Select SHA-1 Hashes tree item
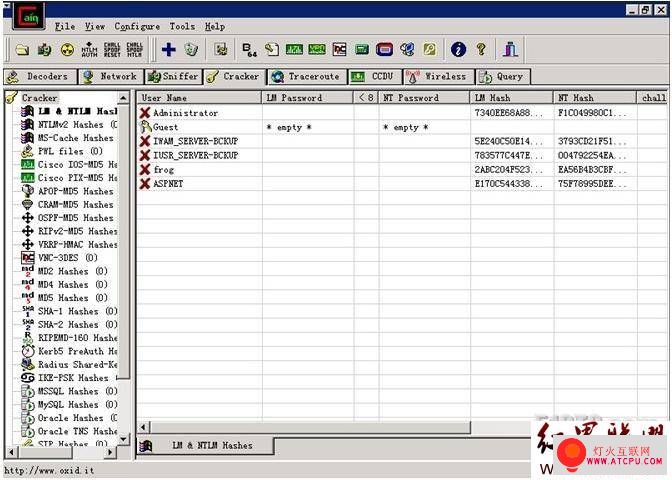This screenshot has width=672, height=480. click(69, 311)
